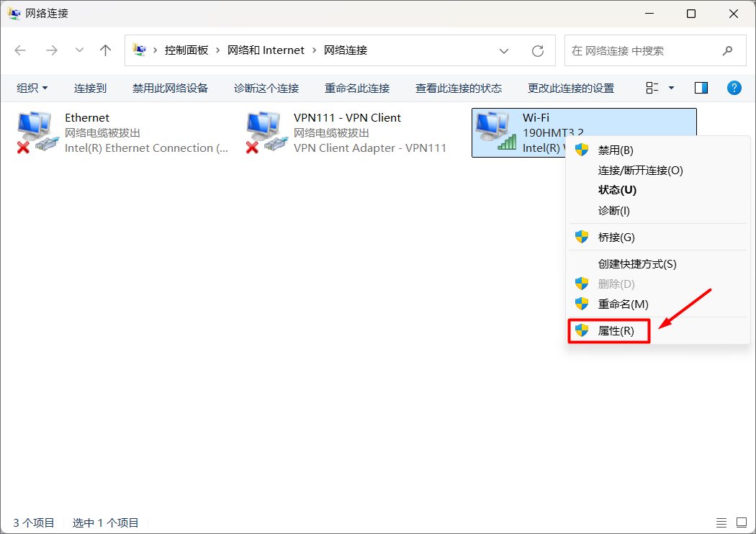Open recent locations chevron next to forward arrow

point(79,50)
